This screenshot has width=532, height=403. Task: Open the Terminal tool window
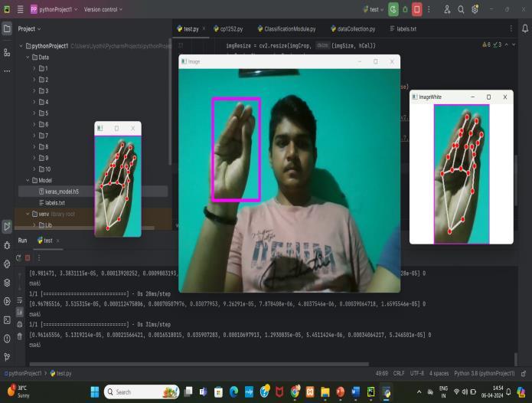coord(7,319)
